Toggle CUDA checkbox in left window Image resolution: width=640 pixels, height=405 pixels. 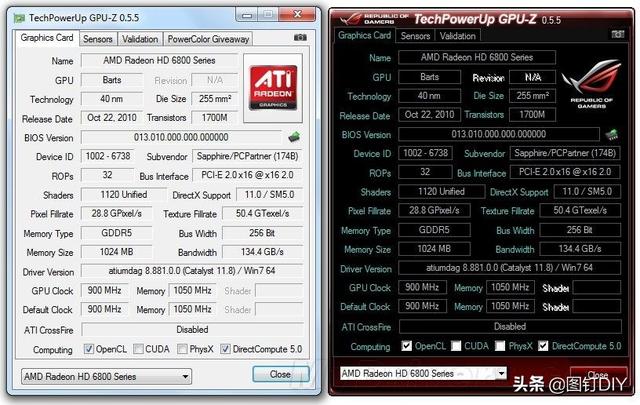138,349
